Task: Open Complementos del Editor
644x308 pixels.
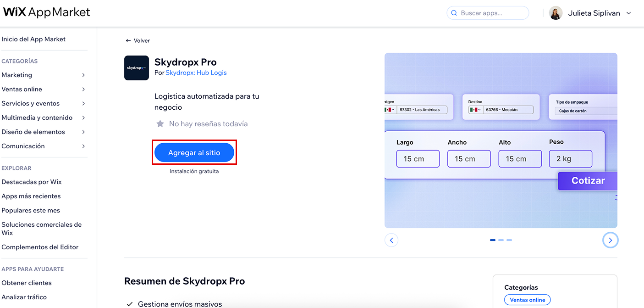Action: [40, 247]
